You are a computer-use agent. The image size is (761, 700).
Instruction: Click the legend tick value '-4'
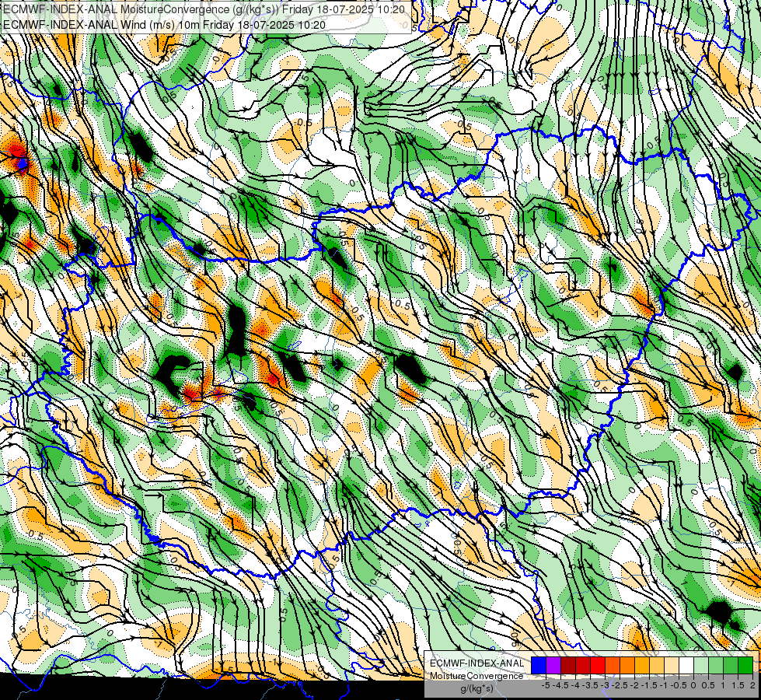pos(575,685)
